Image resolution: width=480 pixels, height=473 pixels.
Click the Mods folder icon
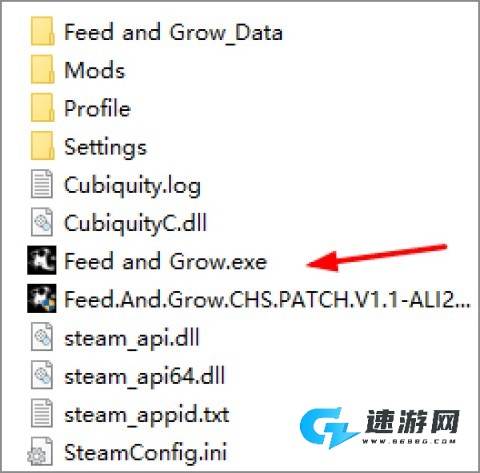[42, 69]
